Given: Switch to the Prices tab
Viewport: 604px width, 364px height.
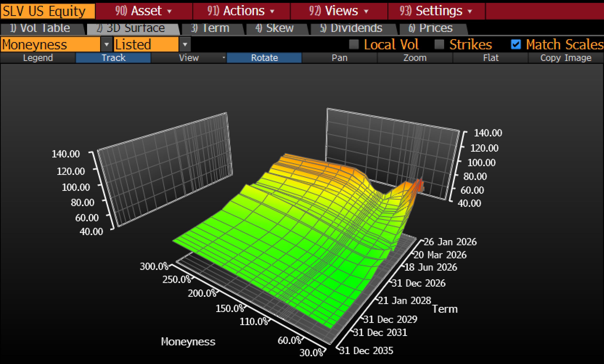Looking at the screenshot, I should coord(431,29).
